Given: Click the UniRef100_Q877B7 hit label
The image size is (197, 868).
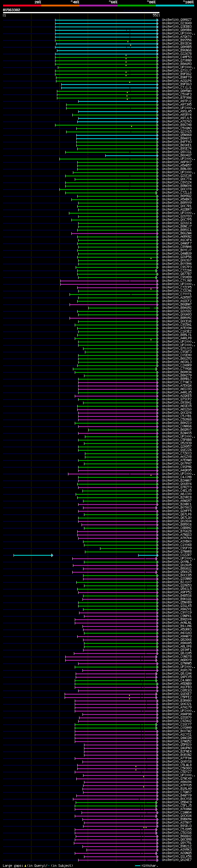Looking at the screenshot, I should [x=177, y=274].
